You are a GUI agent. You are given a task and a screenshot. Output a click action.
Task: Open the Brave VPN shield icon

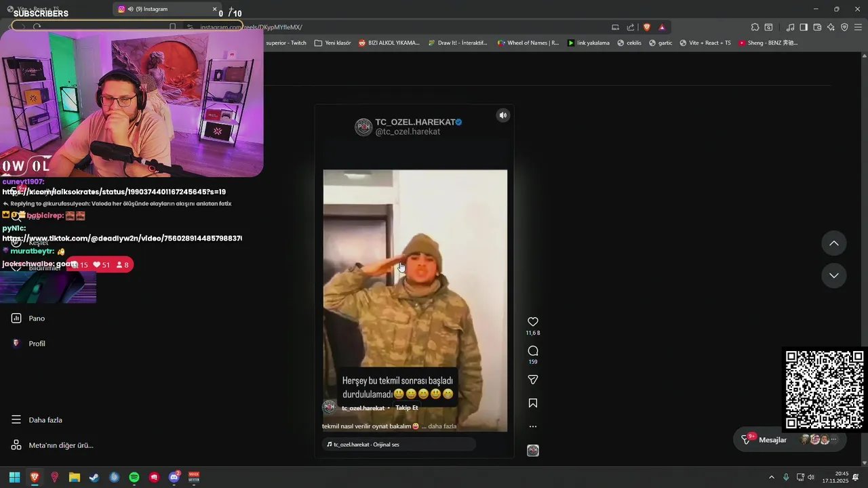[x=844, y=27]
